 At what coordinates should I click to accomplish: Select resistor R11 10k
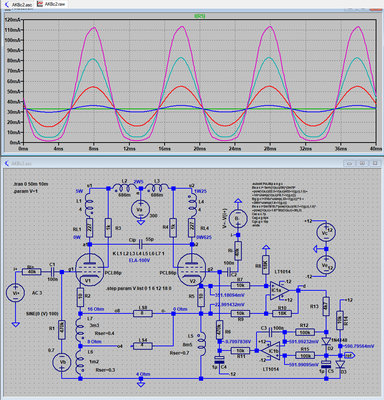pyautogui.click(x=240, y=351)
